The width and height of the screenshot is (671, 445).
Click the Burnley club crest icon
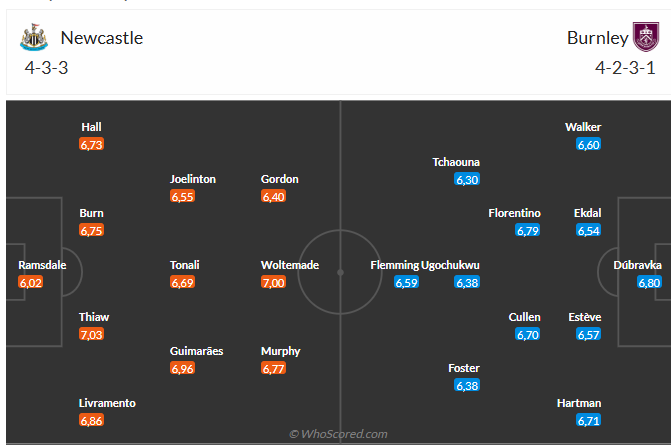click(647, 37)
